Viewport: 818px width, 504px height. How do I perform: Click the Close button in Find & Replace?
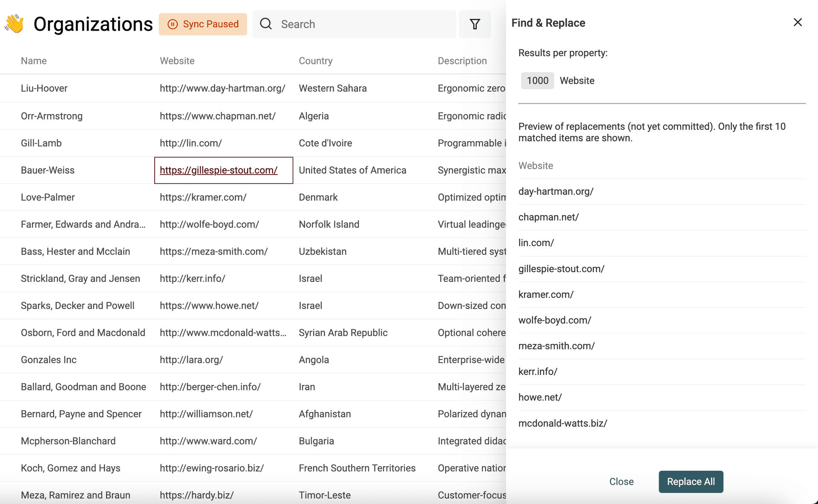621,481
